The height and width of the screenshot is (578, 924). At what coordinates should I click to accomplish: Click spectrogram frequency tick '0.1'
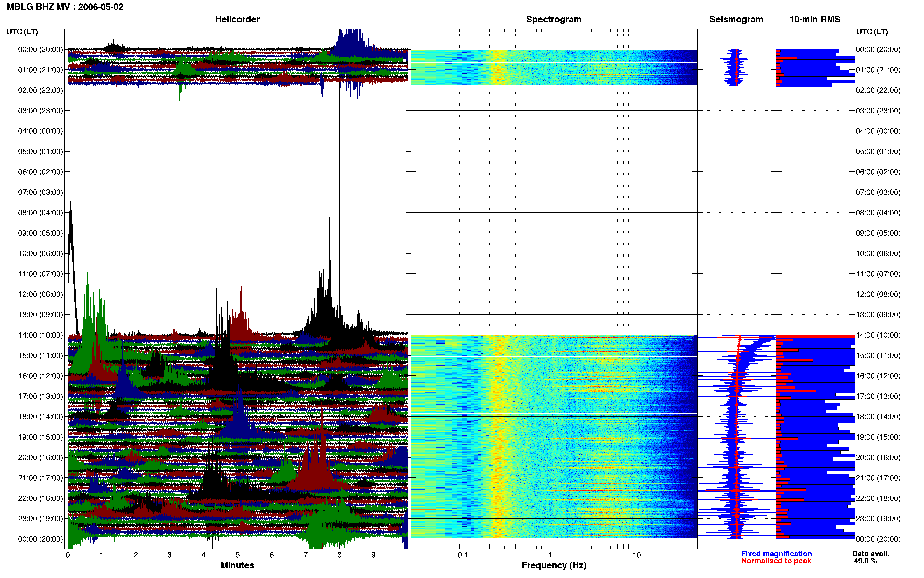coord(463,555)
